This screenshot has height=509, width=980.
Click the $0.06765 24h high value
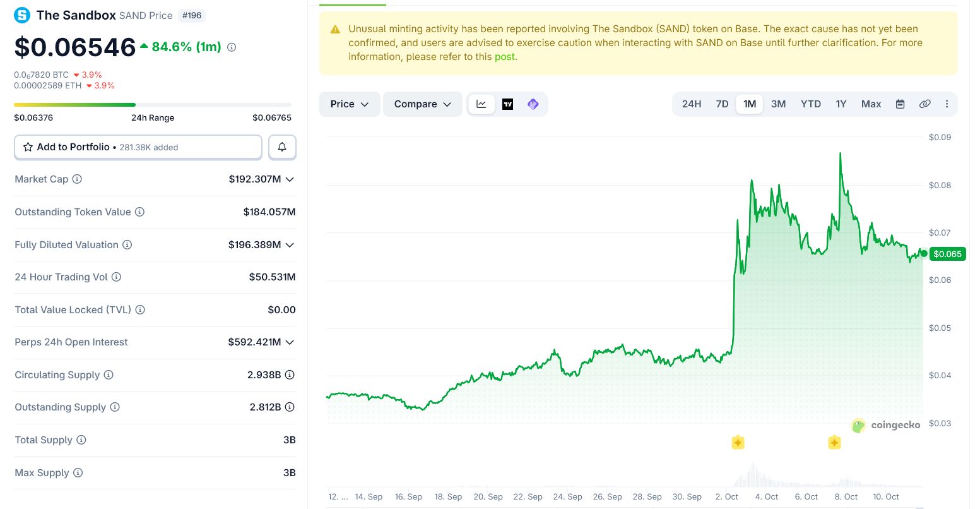pyautogui.click(x=272, y=117)
